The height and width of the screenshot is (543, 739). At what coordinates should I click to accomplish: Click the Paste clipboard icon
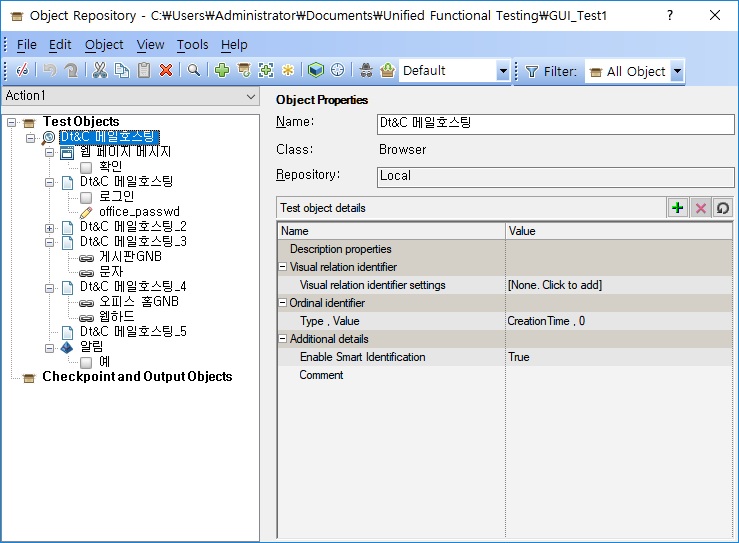pyautogui.click(x=144, y=71)
